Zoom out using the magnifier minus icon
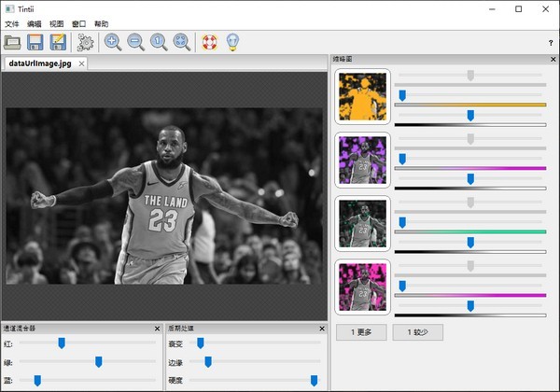The image size is (560, 392). [135, 43]
